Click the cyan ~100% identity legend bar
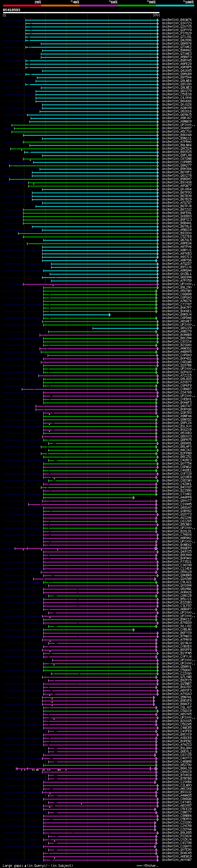 [175, 6]
